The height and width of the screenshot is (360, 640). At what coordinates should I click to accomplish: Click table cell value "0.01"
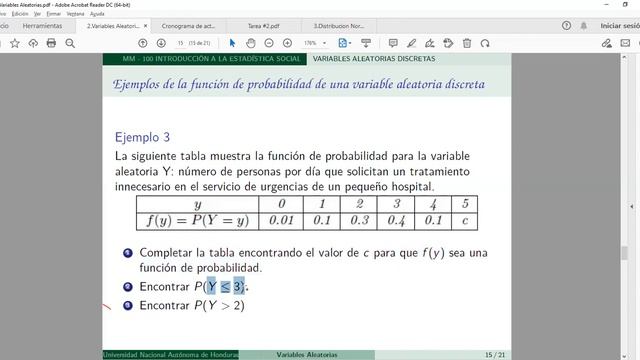281,220
